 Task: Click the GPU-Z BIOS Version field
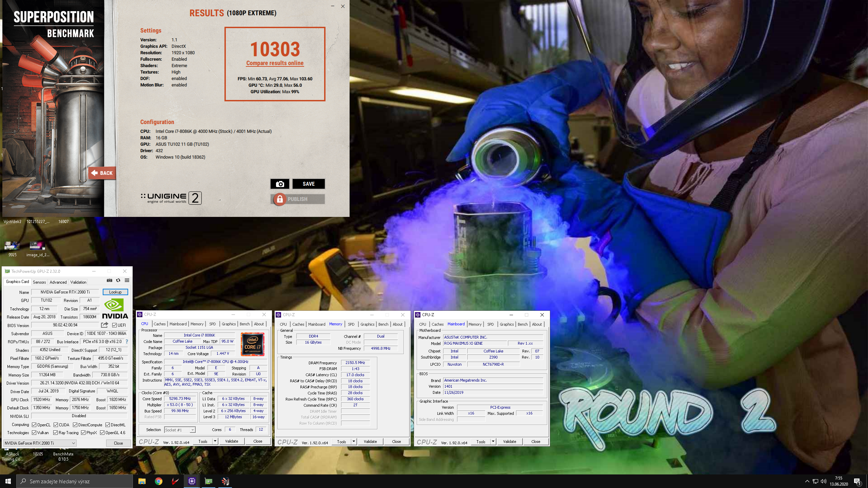tap(65, 325)
